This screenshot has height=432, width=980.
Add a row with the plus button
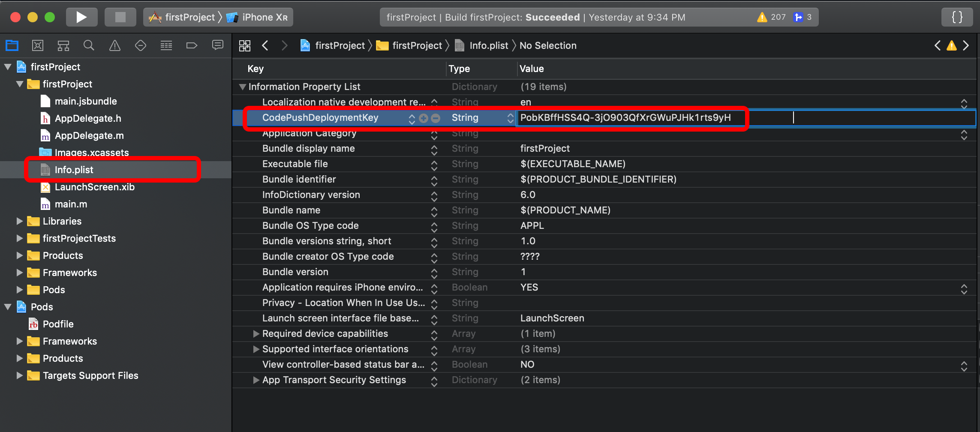tap(424, 118)
